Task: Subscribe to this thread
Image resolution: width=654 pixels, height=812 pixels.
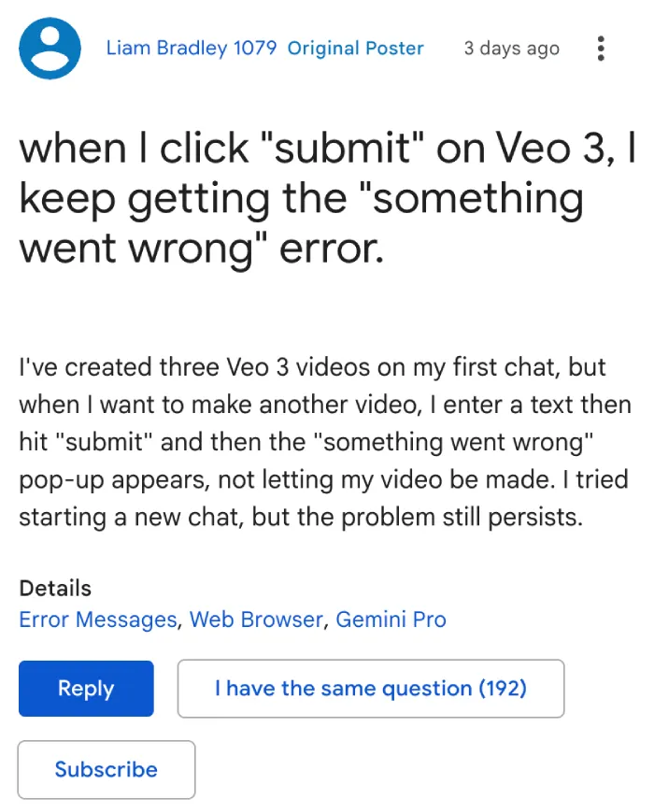Action: [107, 770]
